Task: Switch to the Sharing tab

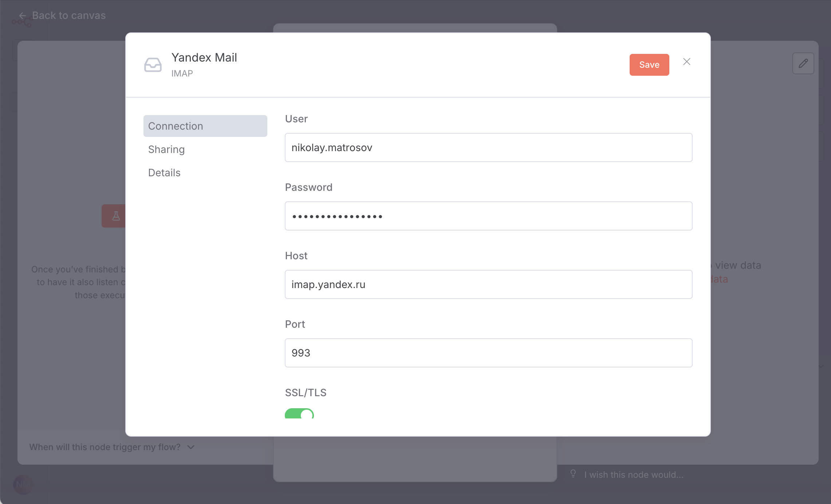Action: 166,149
